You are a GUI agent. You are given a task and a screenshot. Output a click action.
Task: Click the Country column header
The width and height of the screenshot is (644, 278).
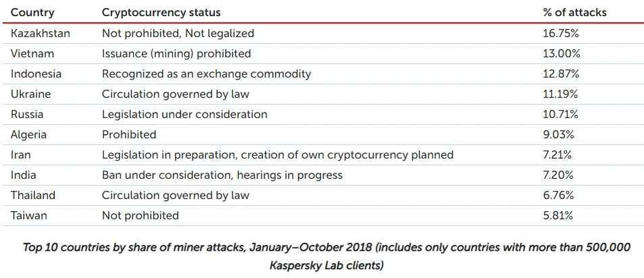pos(32,12)
